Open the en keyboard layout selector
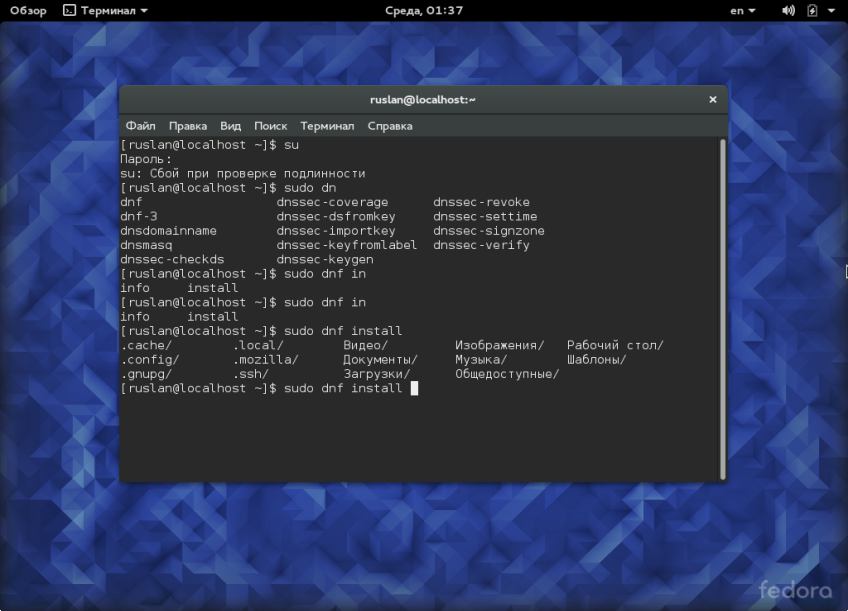The width and height of the screenshot is (848, 611). 743,10
